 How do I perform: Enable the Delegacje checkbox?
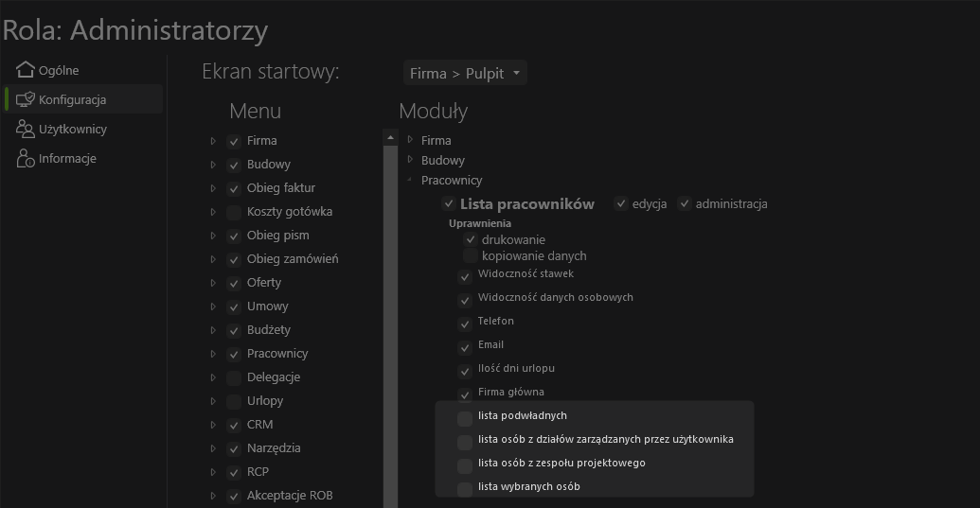234,378
